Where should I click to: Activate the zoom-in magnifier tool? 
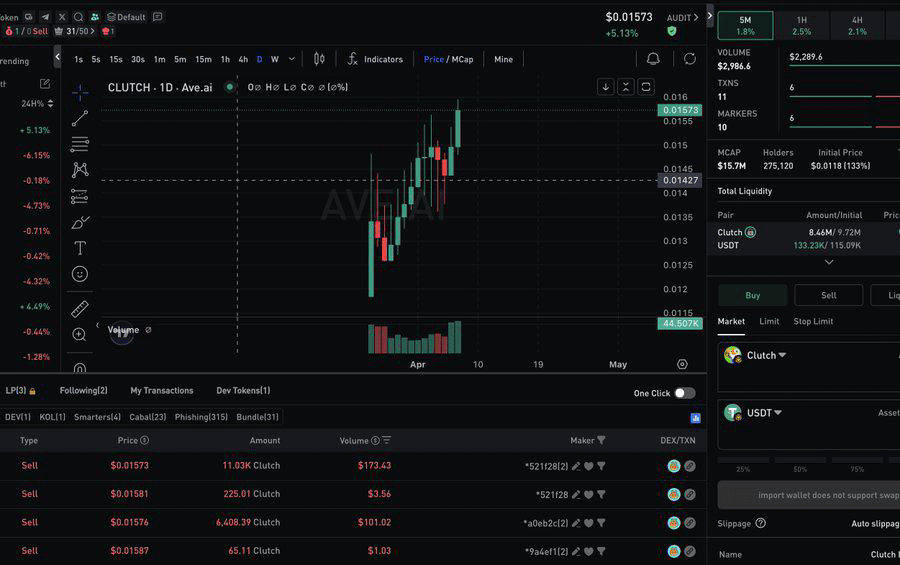pos(80,335)
